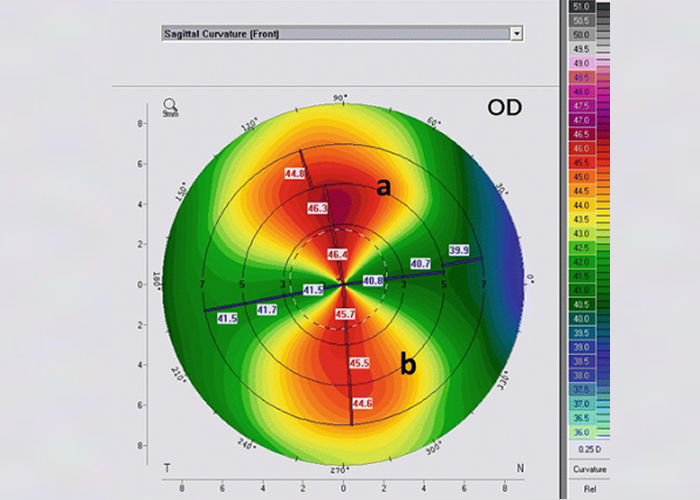Pick the 36.0 swatch on color scale
Image resolution: width=700 pixels, height=500 pixels.
(578, 430)
